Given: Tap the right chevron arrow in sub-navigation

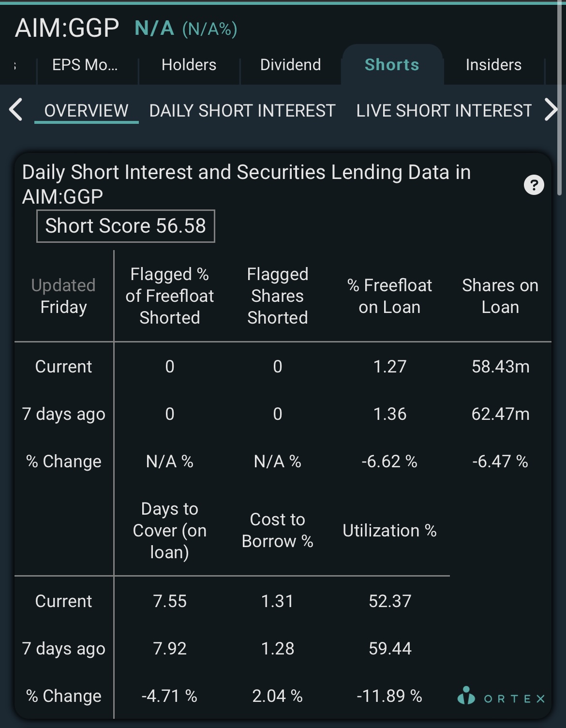Looking at the screenshot, I should (x=551, y=109).
